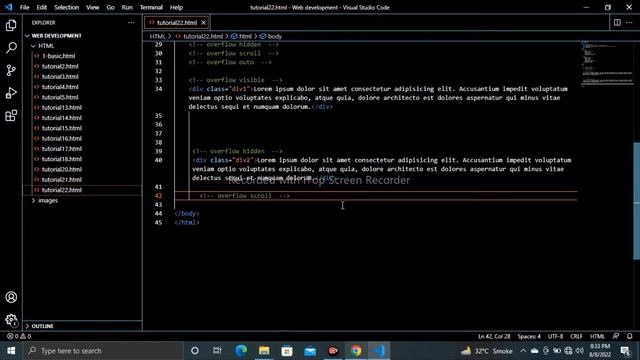Click the code minimap preview

tap(606, 63)
